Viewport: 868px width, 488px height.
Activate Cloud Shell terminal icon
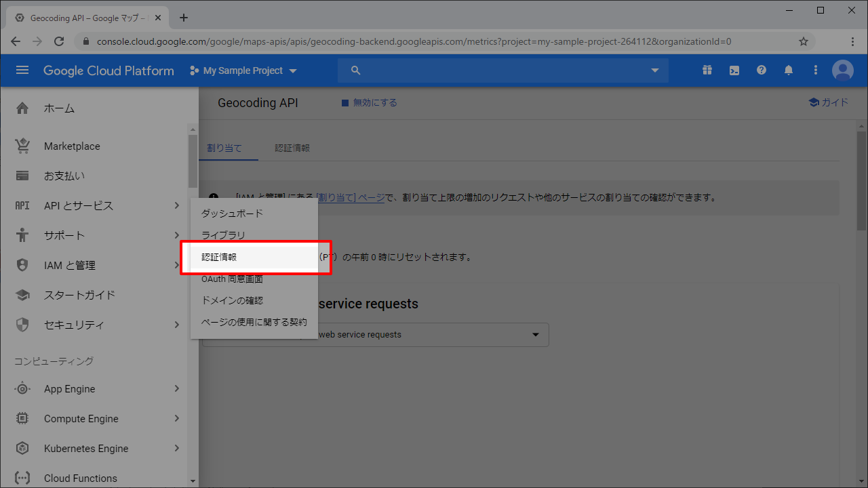pos(734,70)
